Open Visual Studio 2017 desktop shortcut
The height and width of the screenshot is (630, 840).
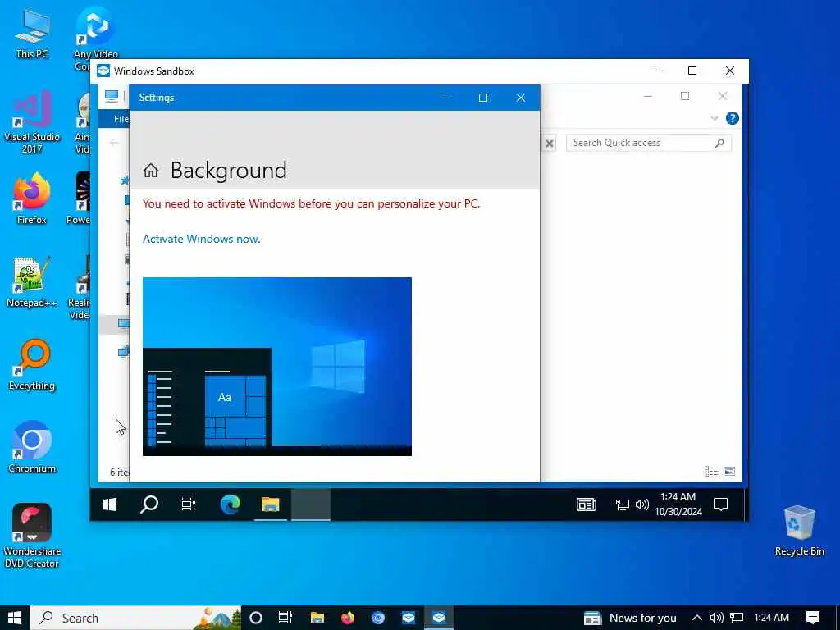click(32, 121)
